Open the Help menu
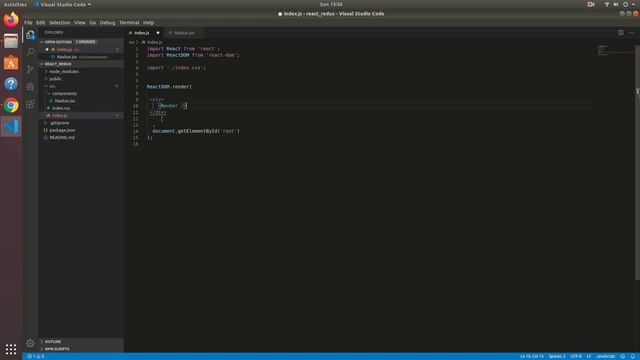This screenshot has width=640, height=360. point(149,23)
